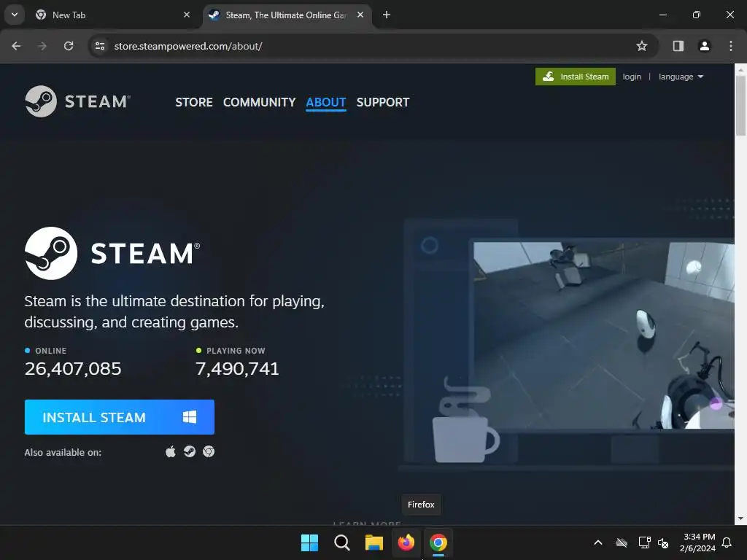The image size is (747, 560).
Task: Click the date and time in the taskbar
Action: point(698,542)
